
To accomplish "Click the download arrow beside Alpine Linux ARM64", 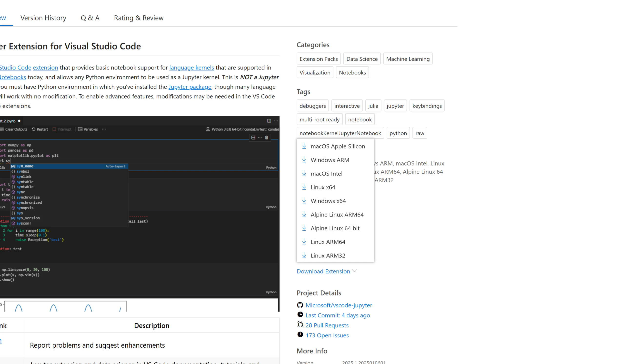I will [304, 214].
